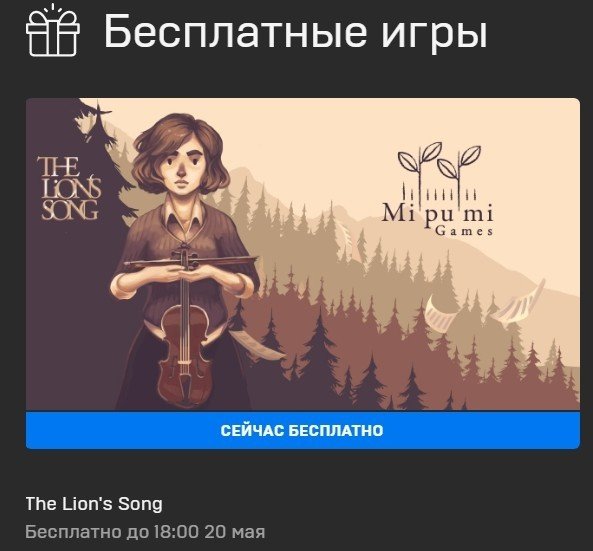Click the violin bow held horizontally
Screen dimensions: 593x551
[x=191, y=262]
